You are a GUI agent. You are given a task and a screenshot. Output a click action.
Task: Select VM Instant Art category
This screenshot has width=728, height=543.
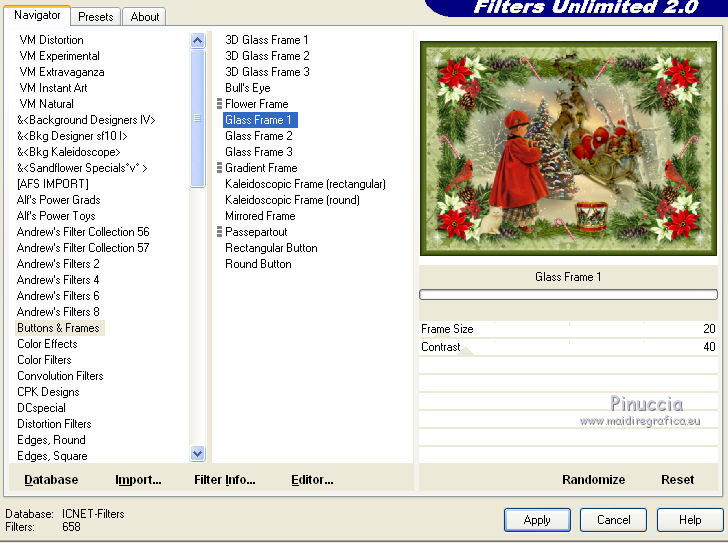[x=53, y=88]
